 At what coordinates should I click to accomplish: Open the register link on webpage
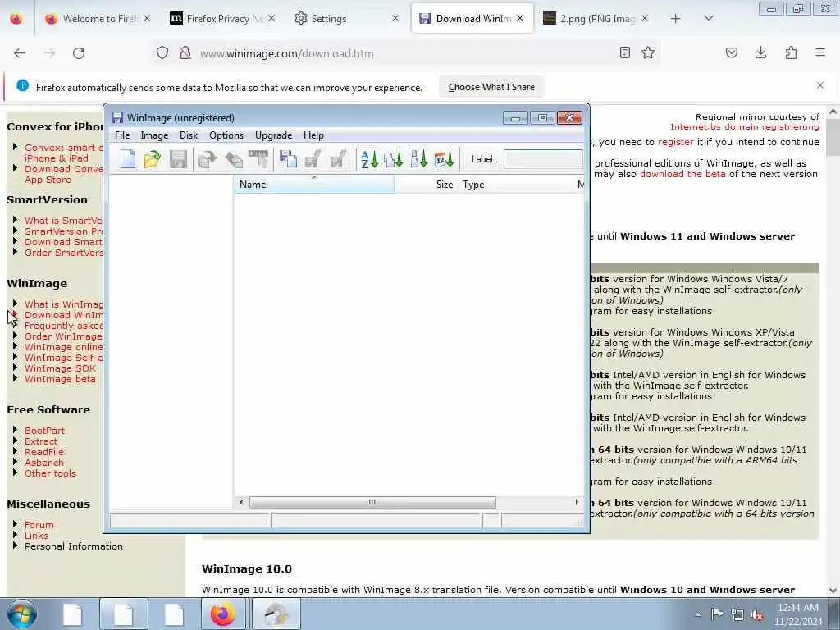[x=676, y=142]
